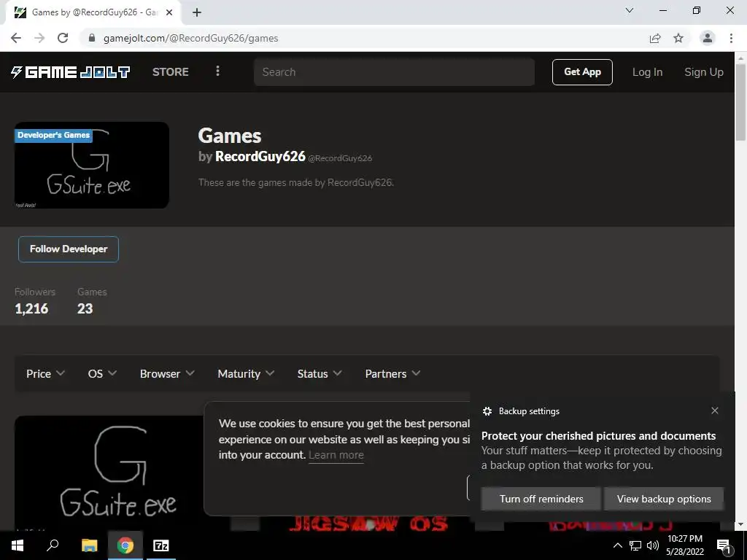Image resolution: width=747 pixels, height=560 pixels.
Task: Click Turn off reminders
Action: coord(541,499)
